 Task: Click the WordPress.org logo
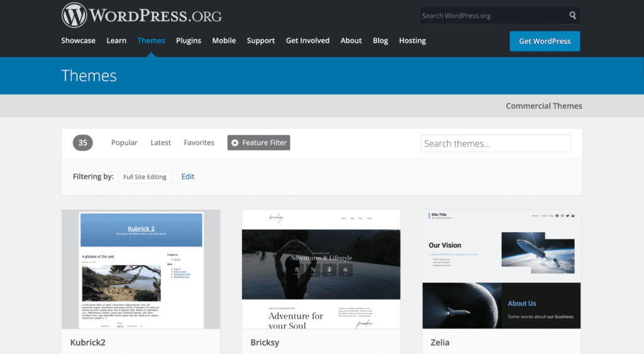142,16
